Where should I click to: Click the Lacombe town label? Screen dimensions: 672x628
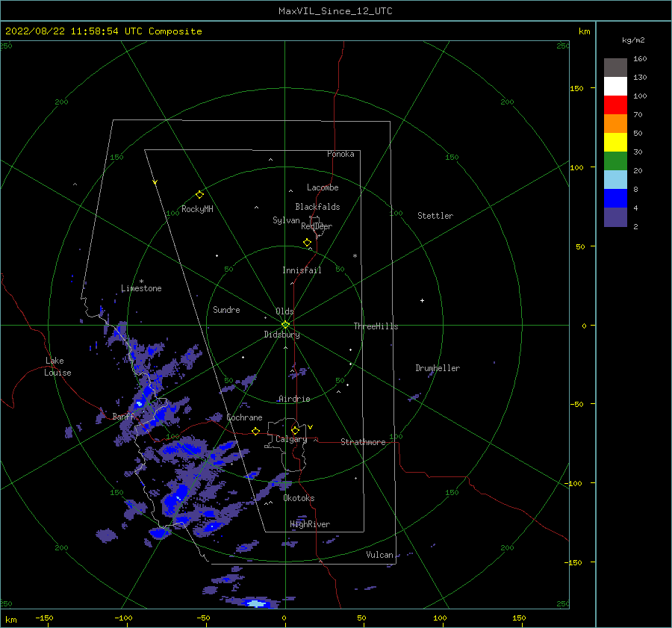click(323, 187)
